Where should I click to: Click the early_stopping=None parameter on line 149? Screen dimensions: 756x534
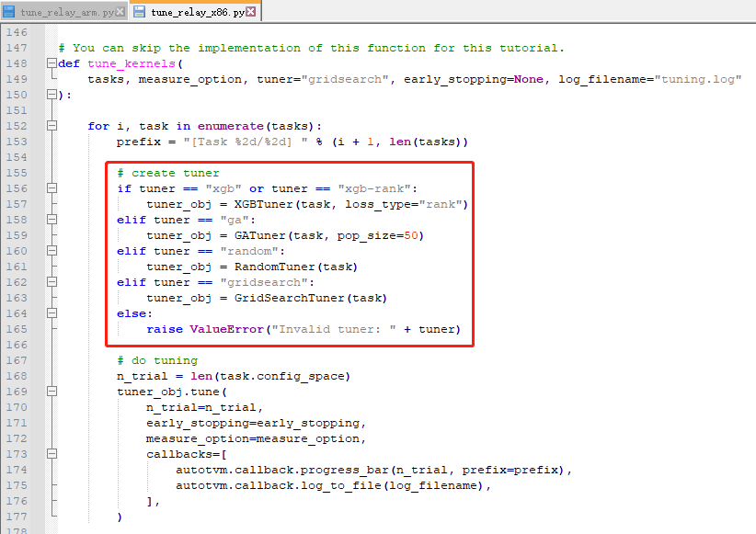click(x=474, y=80)
